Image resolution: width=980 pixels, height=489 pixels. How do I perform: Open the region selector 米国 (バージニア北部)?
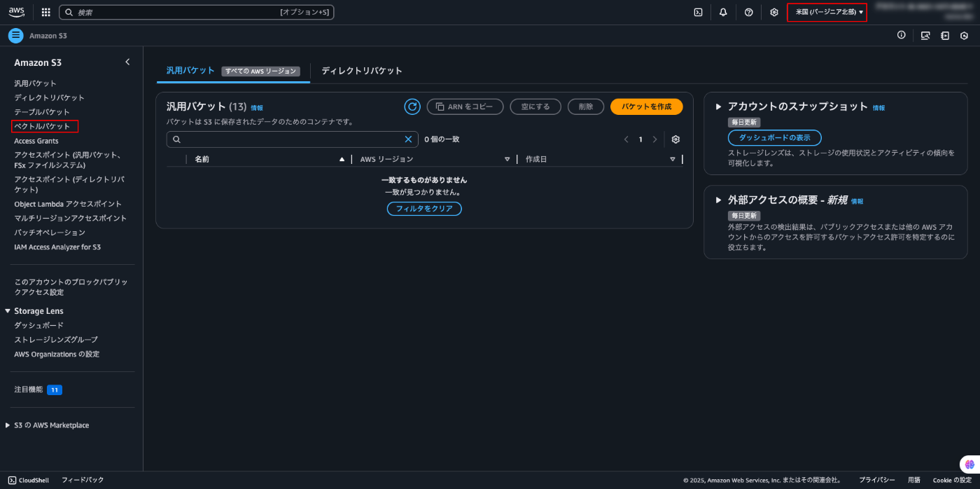[827, 12]
